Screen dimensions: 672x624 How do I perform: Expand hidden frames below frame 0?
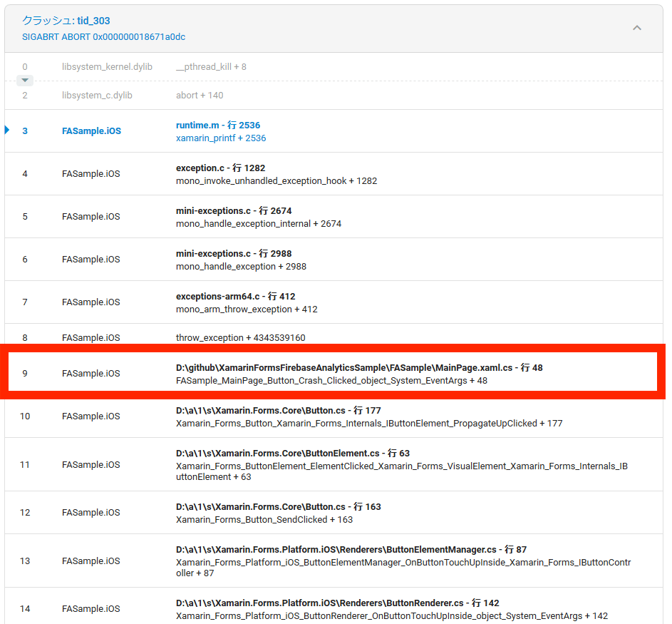[x=25, y=81]
